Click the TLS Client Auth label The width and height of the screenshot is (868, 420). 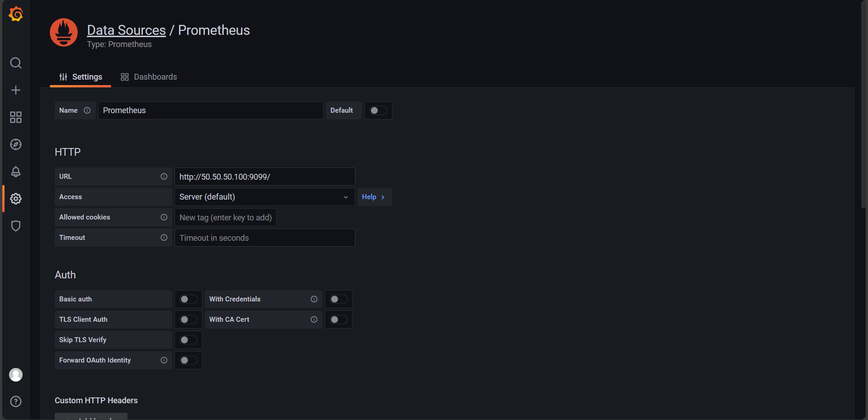[83, 320]
